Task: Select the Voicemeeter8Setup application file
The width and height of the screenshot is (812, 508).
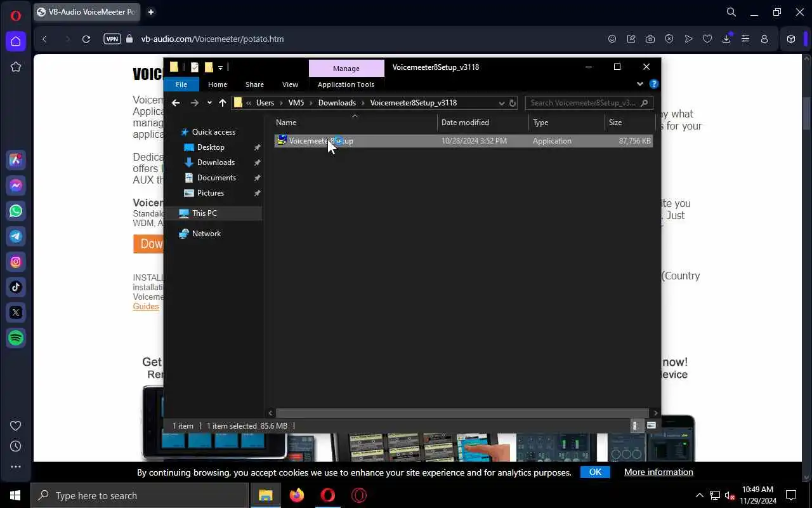Action: tap(463, 141)
